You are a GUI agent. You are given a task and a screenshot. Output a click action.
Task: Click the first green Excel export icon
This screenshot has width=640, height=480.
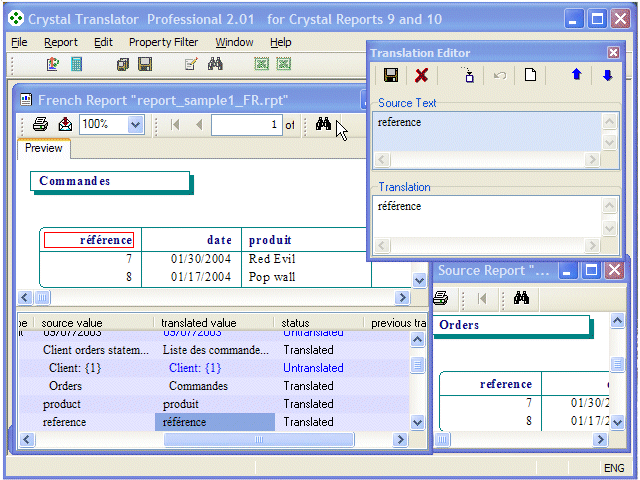[262, 64]
